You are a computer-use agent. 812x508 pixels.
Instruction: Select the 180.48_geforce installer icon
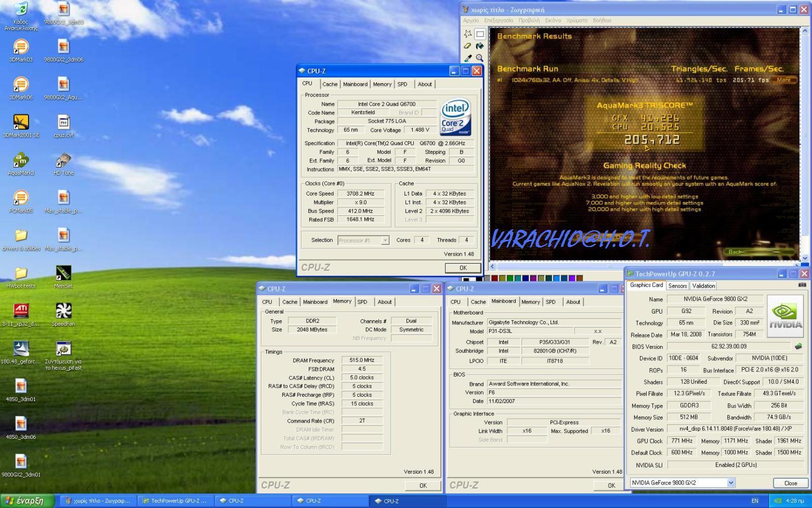[x=21, y=353]
